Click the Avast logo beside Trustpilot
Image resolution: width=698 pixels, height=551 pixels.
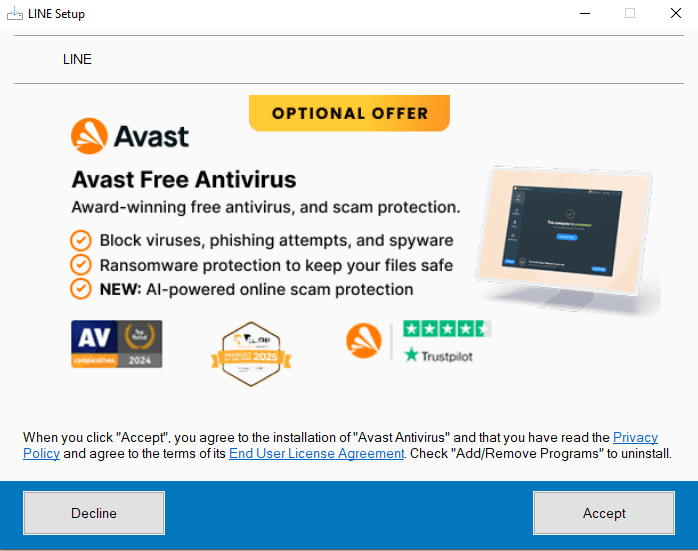364,340
